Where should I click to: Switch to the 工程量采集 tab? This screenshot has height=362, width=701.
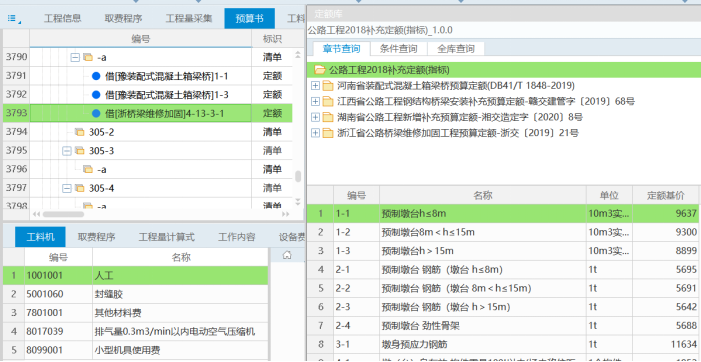[x=189, y=18]
